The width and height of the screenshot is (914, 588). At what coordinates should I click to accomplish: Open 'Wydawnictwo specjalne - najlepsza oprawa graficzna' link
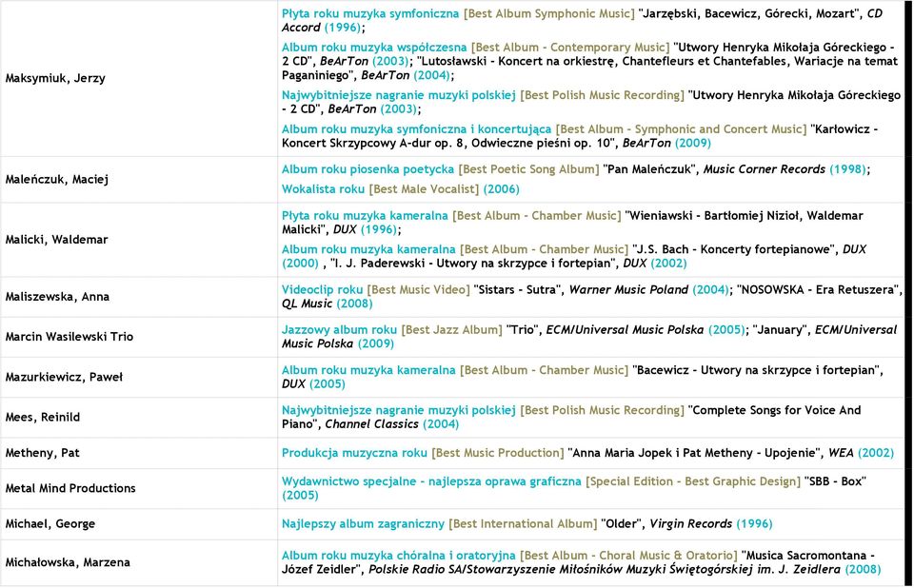pos(431,481)
